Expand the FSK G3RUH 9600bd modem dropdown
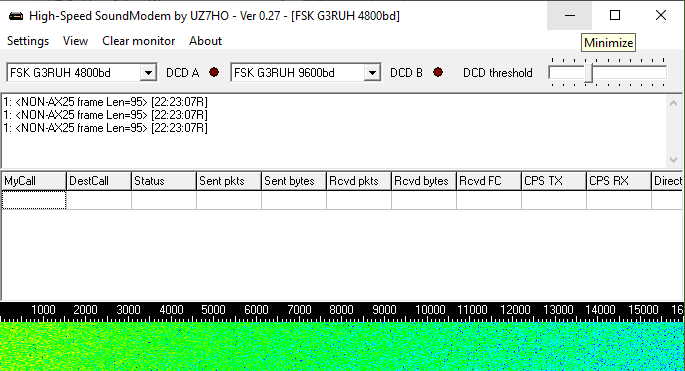Viewport: 685px width, 371px height. pos(372,73)
